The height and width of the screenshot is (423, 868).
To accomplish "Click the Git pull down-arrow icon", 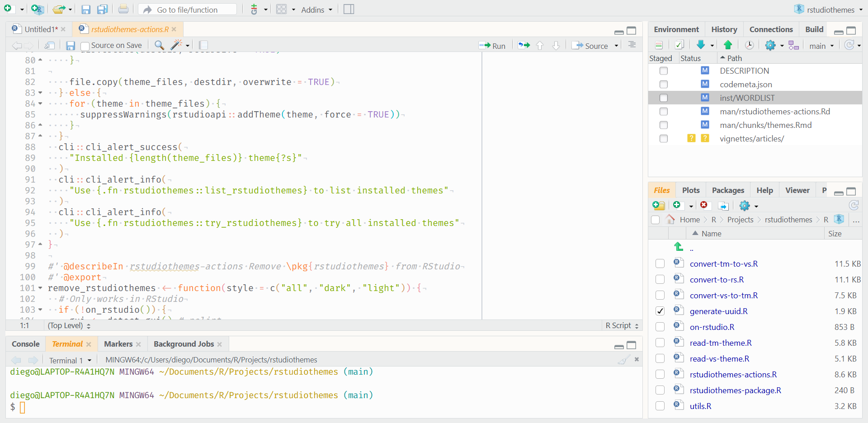I will [701, 45].
